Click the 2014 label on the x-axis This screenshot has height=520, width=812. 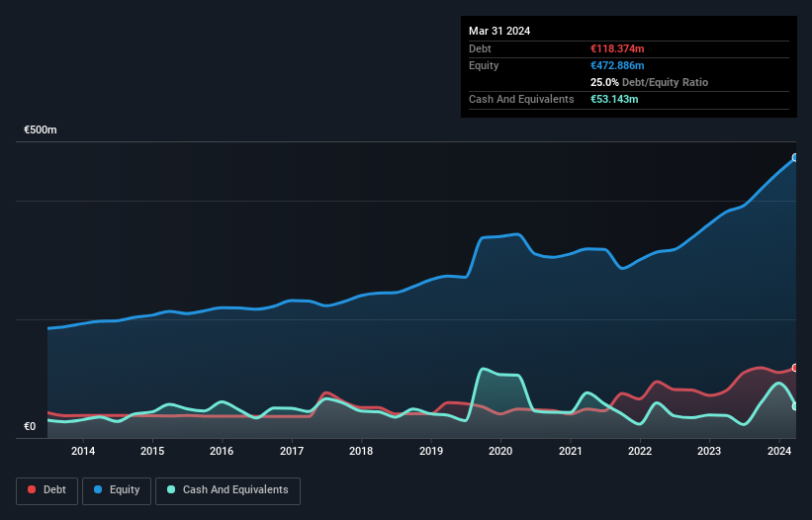83,452
